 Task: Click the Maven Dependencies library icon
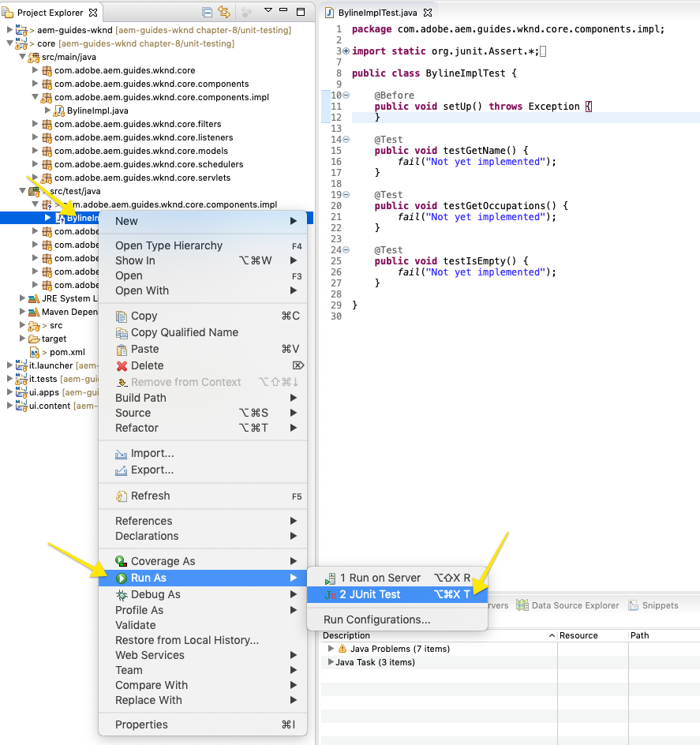[33, 313]
